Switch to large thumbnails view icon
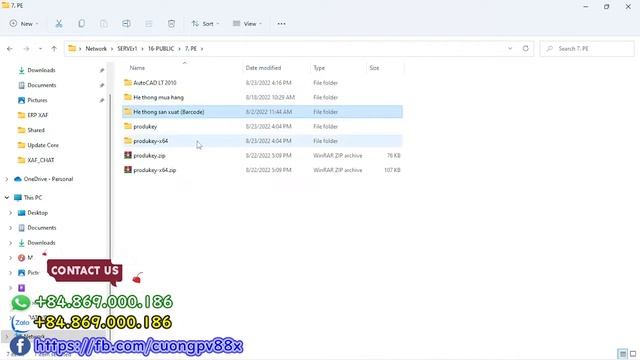Screen dimensions: 640x360 pos(633,354)
